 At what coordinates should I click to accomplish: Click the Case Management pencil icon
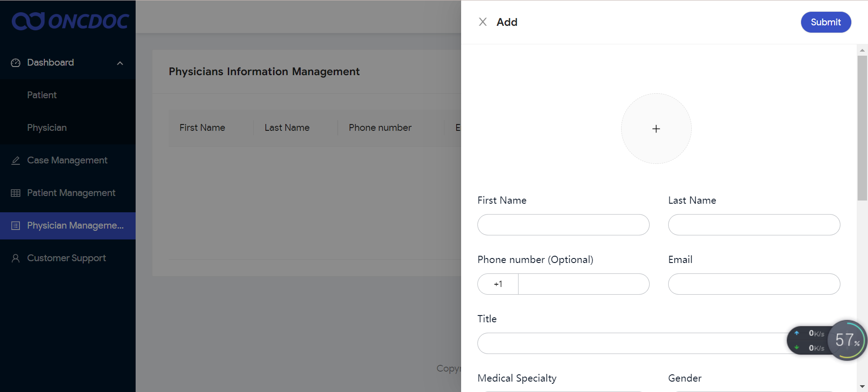click(x=16, y=161)
